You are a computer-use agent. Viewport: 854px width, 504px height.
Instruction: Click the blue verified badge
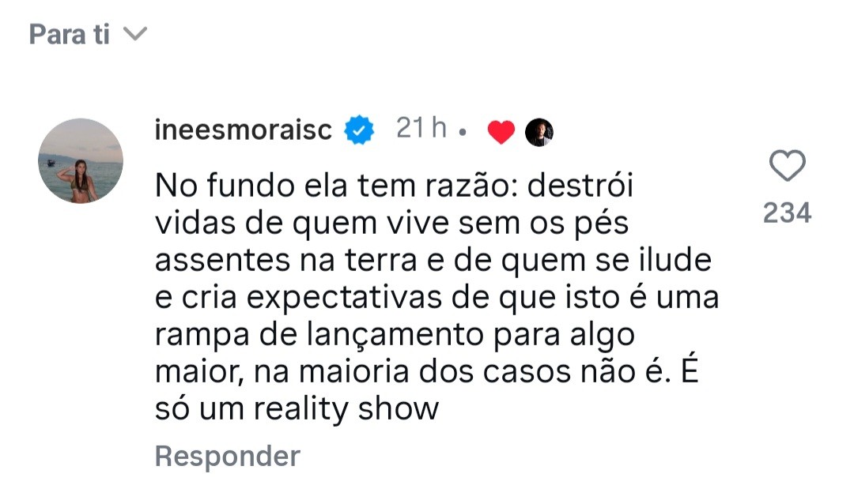tap(359, 131)
